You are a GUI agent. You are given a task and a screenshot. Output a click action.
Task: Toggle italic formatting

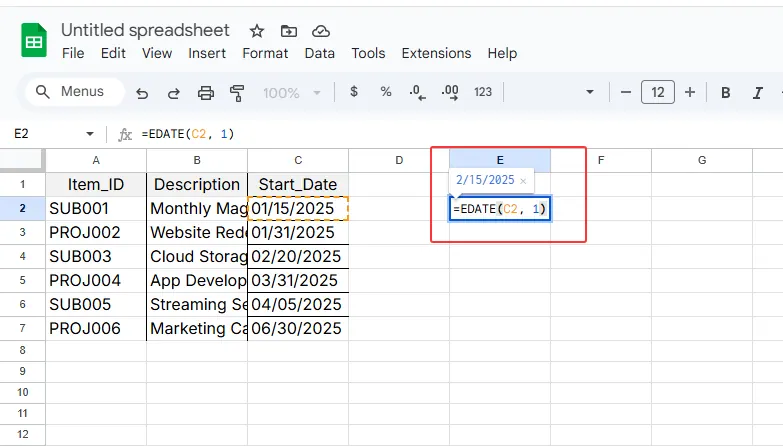[x=758, y=92]
